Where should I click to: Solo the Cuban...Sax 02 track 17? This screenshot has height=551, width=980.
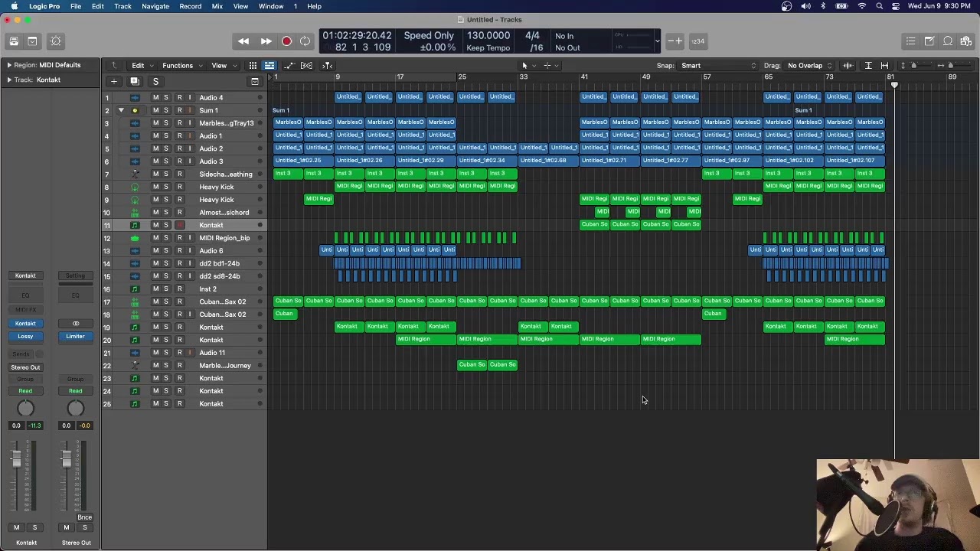click(x=165, y=302)
